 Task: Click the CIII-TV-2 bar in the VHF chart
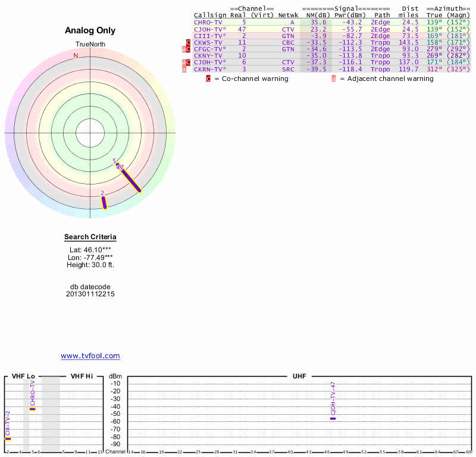click(x=8, y=439)
